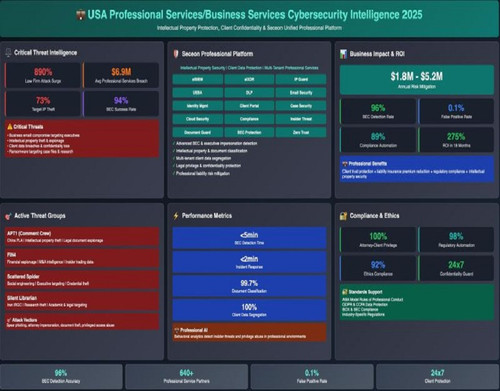
Task: Click the Insider Threat tile
Action: pyautogui.click(x=301, y=119)
